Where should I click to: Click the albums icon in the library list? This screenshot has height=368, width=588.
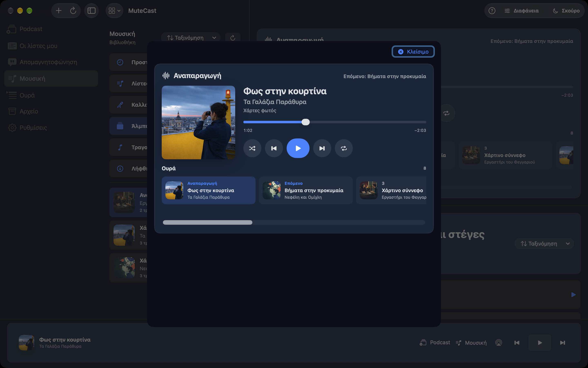tap(120, 126)
